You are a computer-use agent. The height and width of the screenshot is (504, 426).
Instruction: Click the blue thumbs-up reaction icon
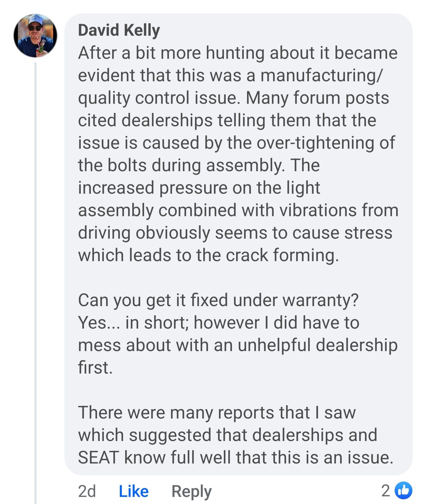pos(403,490)
